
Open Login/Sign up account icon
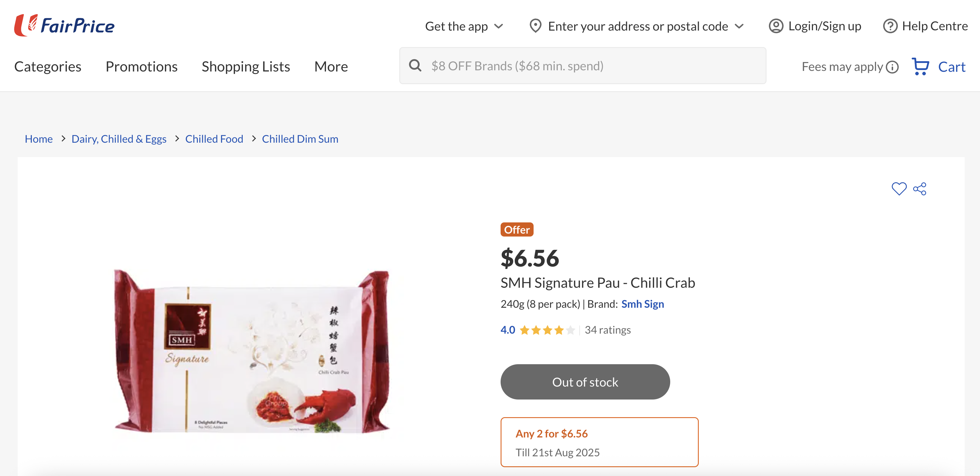[776, 26]
